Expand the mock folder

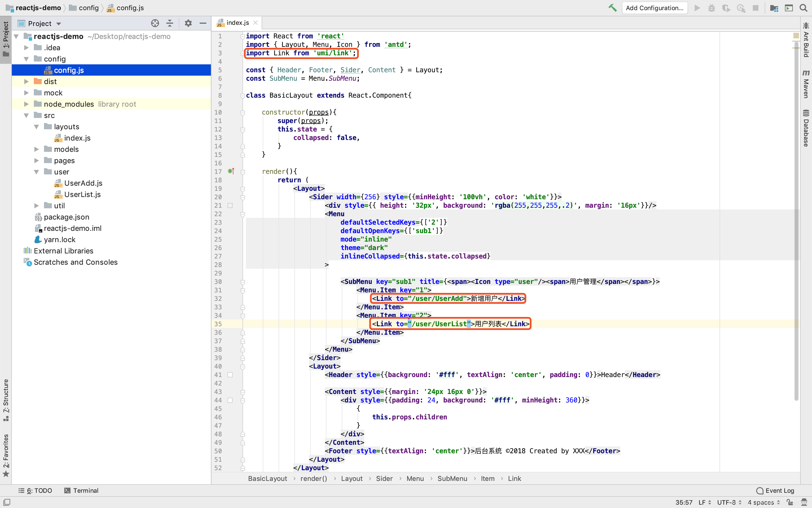pos(26,93)
